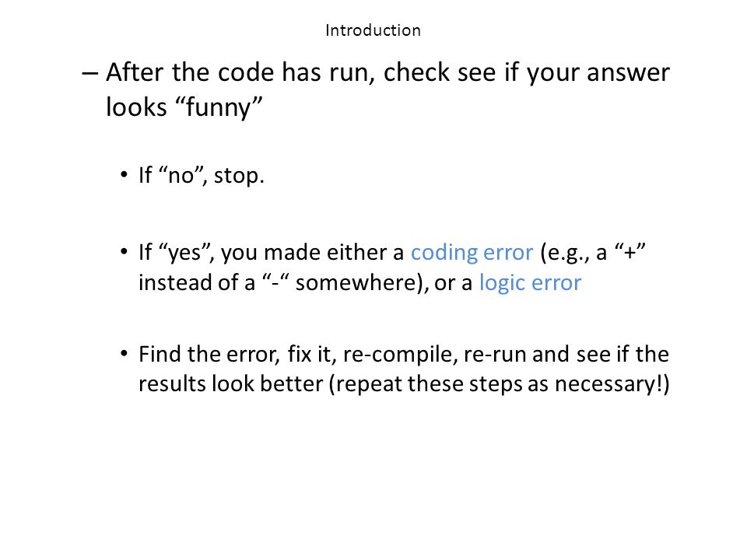Click the quoted "-" symbol

tap(275, 282)
